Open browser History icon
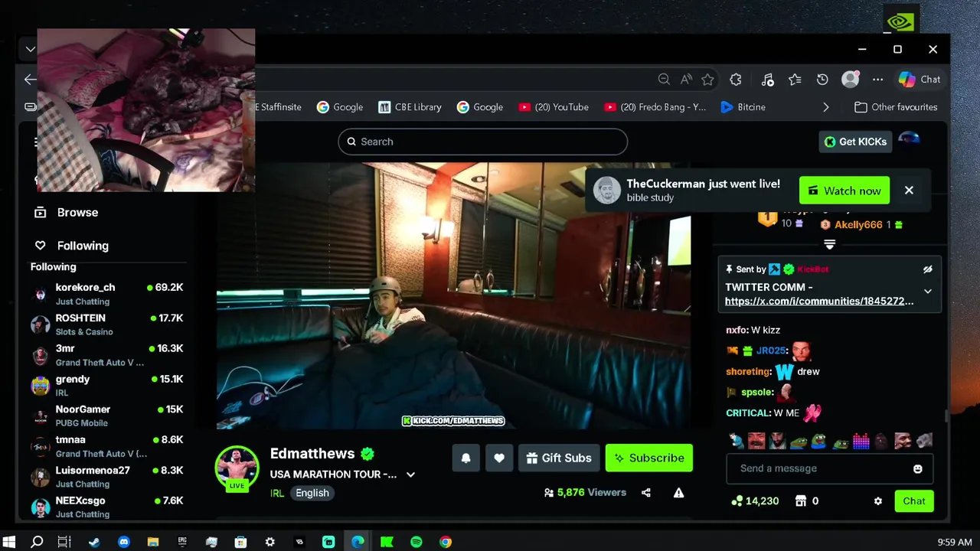The image size is (980, 551). click(822, 80)
